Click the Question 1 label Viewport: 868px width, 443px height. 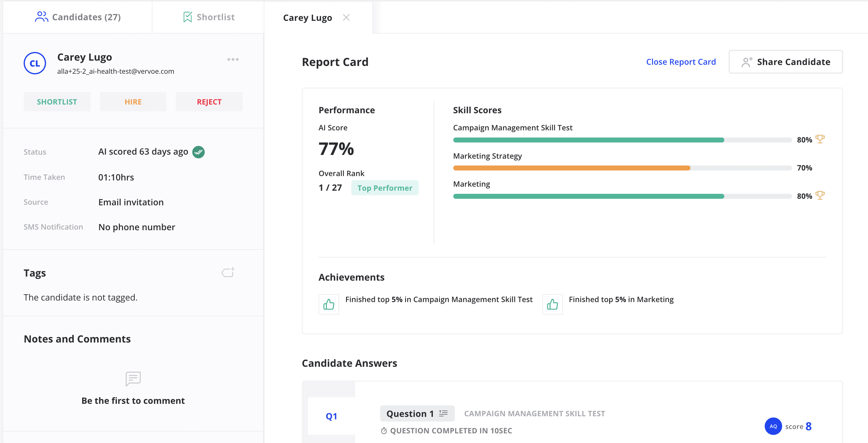click(410, 414)
